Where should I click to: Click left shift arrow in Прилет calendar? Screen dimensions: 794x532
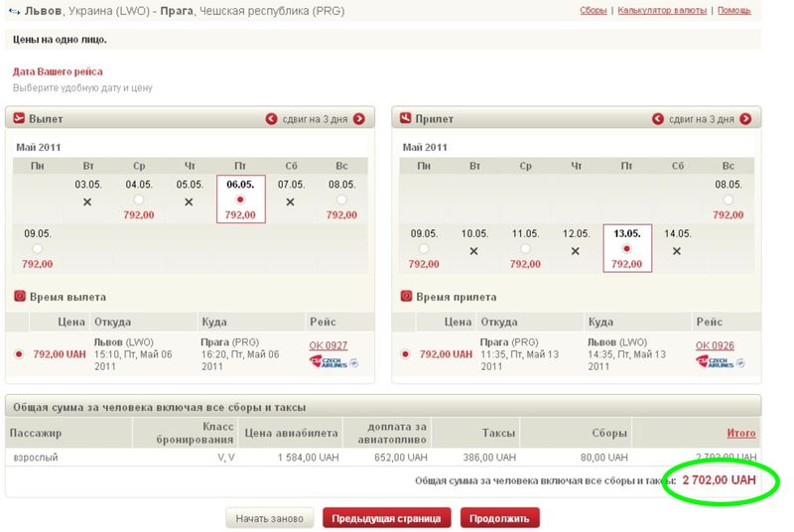658,119
